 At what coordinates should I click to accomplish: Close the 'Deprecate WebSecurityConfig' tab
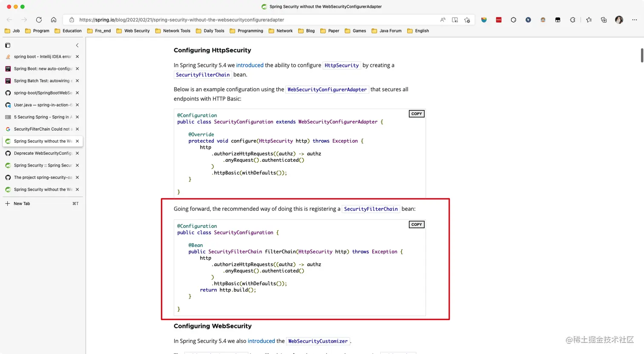77,153
